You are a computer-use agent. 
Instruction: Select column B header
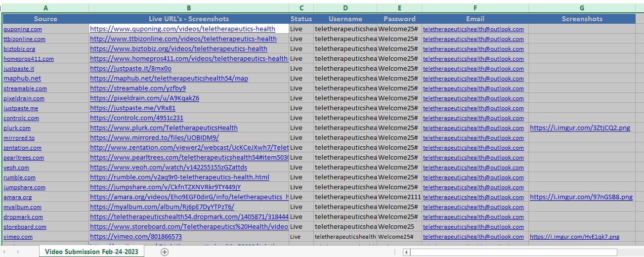(x=189, y=8)
